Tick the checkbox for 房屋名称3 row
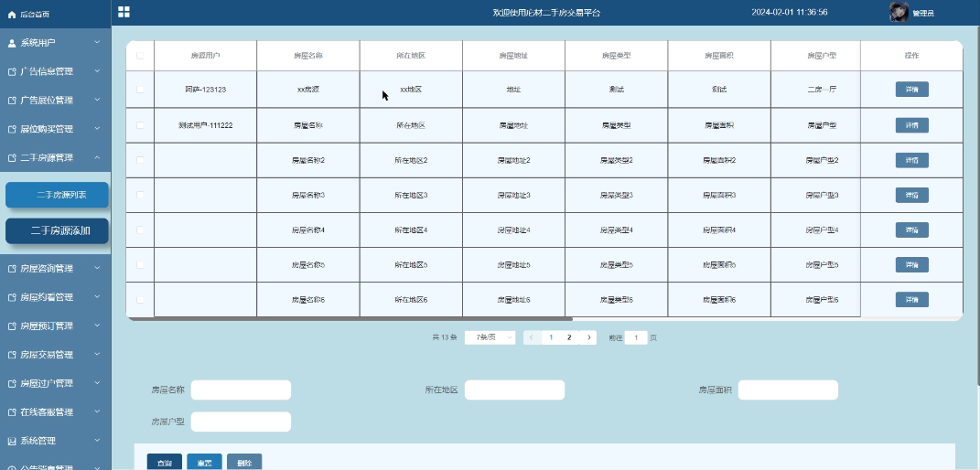Screen dimensions: 980x470 140,195
